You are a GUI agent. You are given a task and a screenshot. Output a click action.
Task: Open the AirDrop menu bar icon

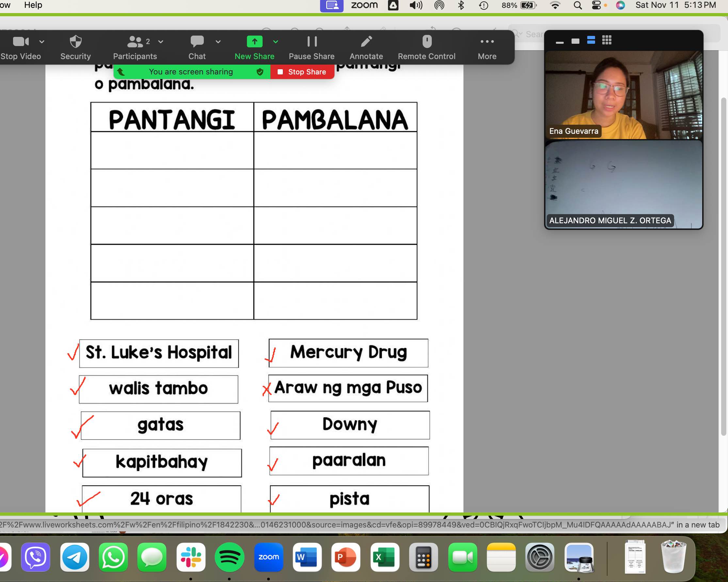point(439,6)
